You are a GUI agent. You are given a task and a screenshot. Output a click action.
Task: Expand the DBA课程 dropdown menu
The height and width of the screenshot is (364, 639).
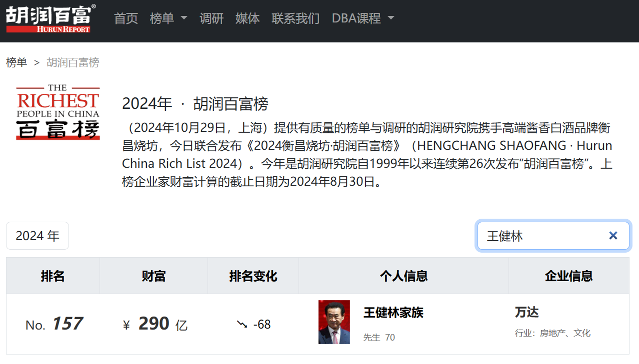point(363,18)
